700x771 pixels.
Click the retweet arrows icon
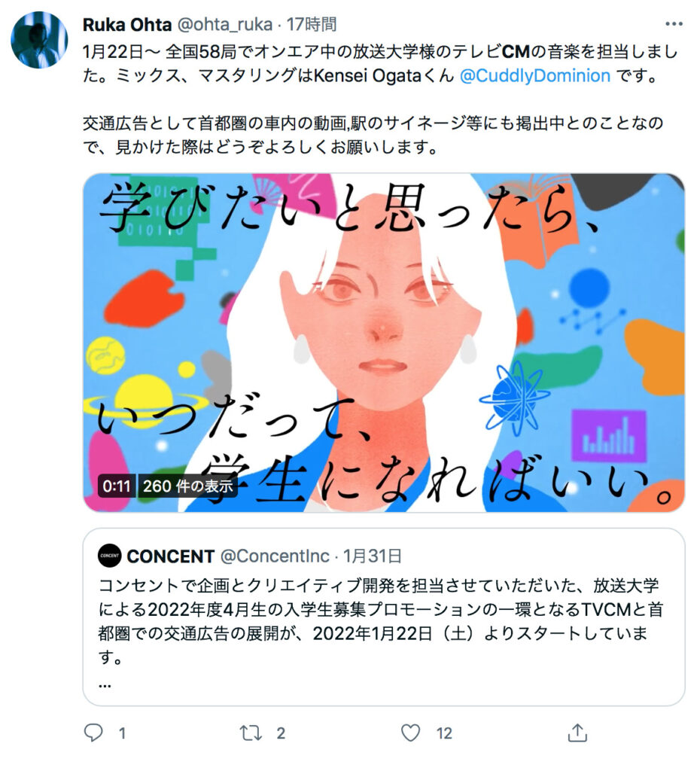pyautogui.click(x=251, y=733)
